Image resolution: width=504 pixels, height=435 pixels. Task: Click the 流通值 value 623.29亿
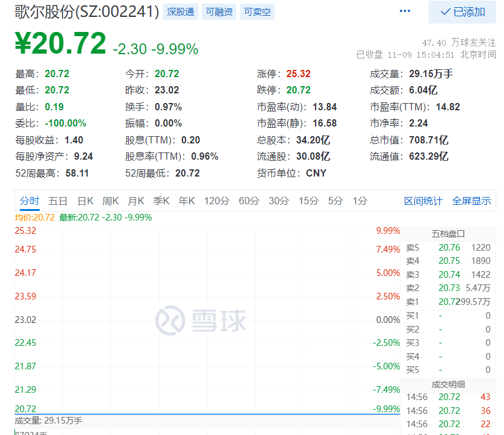429,156
